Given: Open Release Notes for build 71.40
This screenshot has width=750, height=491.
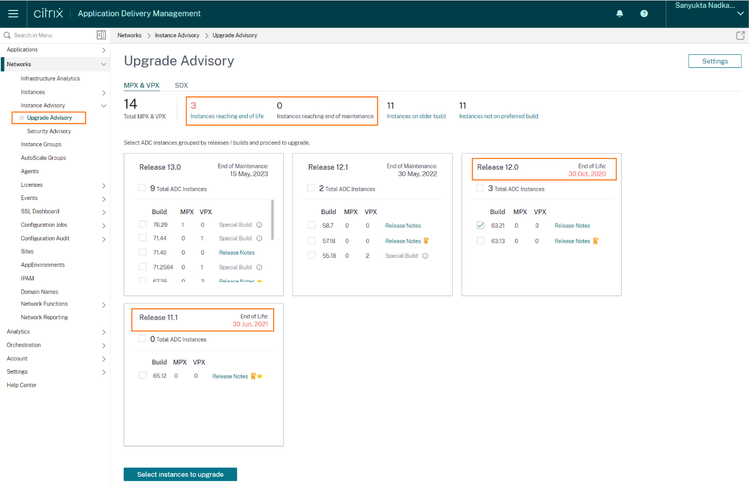Looking at the screenshot, I should click(x=237, y=252).
